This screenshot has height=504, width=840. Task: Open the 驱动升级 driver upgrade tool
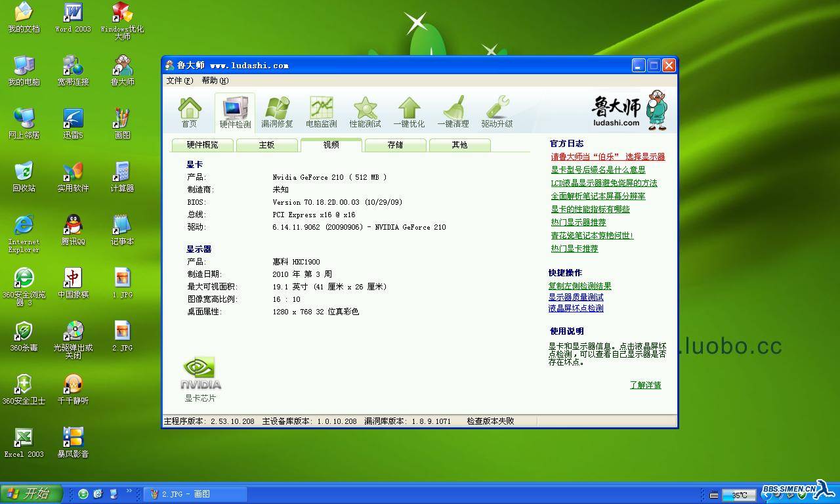(497, 112)
